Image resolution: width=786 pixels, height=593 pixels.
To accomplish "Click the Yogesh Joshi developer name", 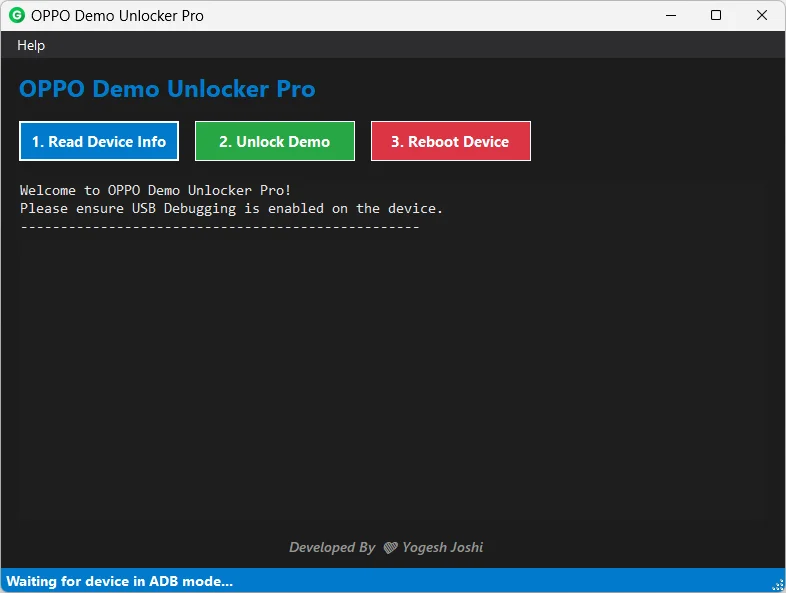I will (x=442, y=547).
